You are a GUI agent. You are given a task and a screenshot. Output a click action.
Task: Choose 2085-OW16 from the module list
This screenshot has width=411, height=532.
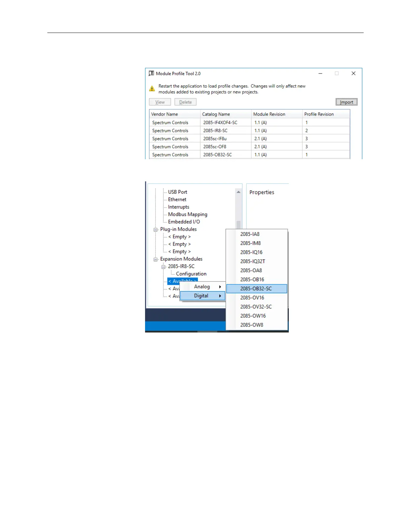click(257, 316)
